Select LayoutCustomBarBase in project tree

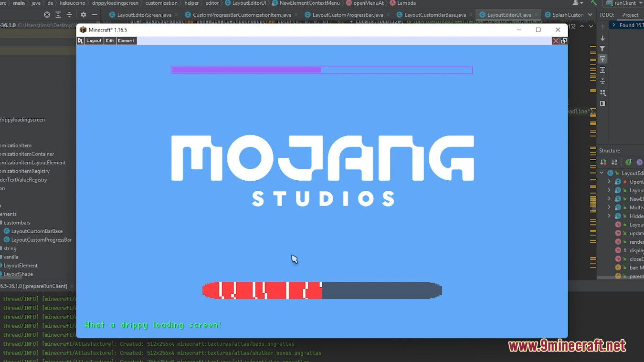coord(37,231)
